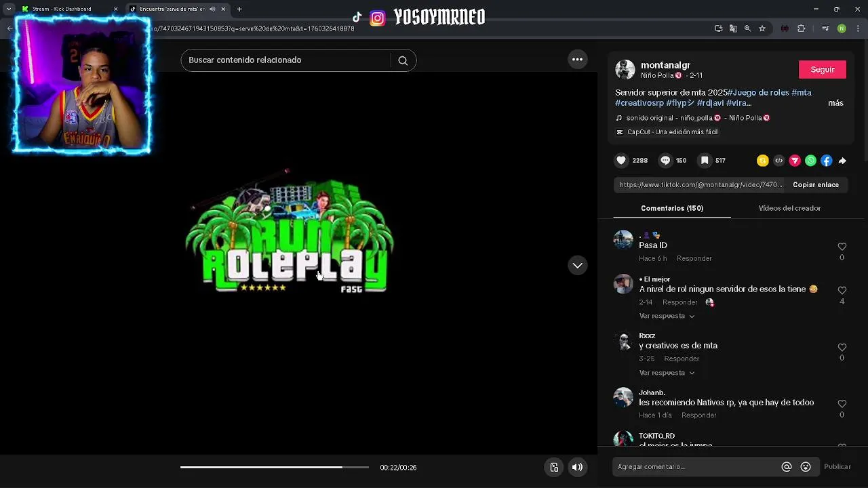Screen dimensions: 868x488
Task: Open the tab search dropdown arrow
Action: [x=9, y=9]
